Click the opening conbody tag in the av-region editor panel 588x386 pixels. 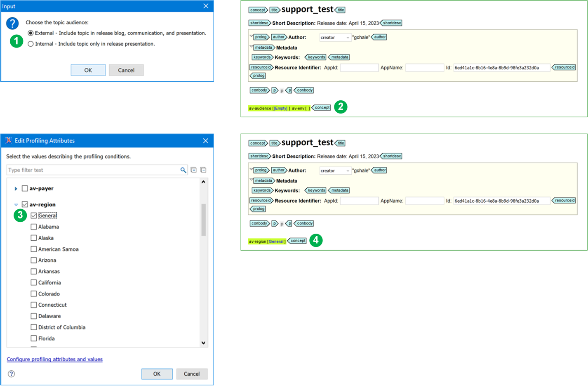pyautogui.click(x=259, y=223)
